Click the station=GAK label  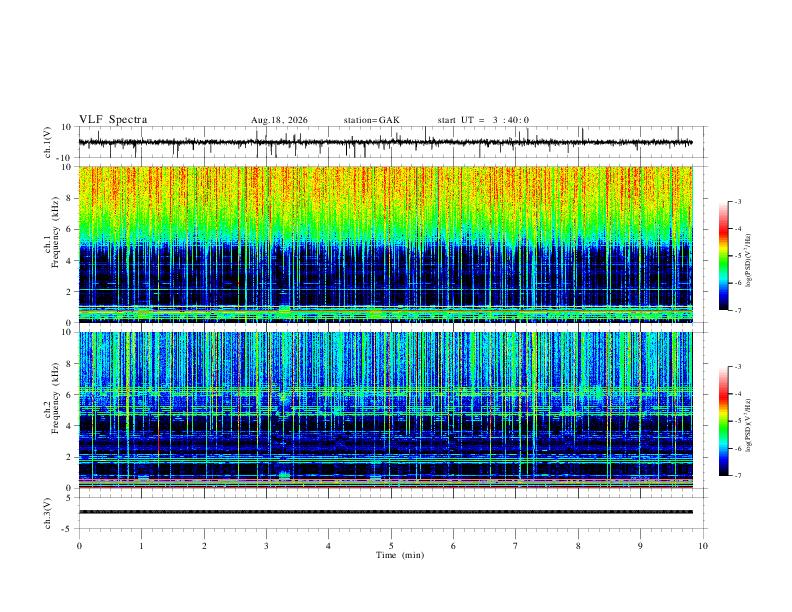371,120
